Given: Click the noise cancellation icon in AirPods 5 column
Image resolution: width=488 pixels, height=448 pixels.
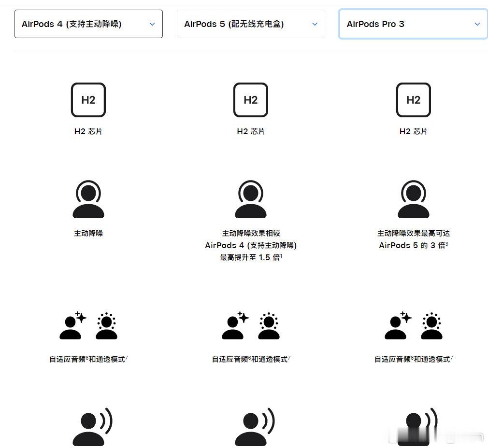Looking at the screenshot, I should [251, 199].
